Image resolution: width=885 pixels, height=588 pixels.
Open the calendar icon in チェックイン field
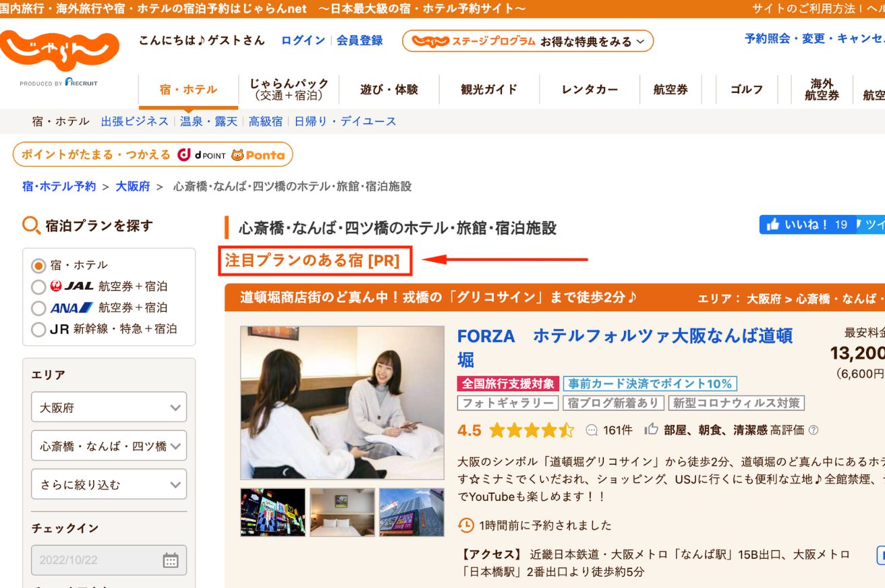pos(171,560)
